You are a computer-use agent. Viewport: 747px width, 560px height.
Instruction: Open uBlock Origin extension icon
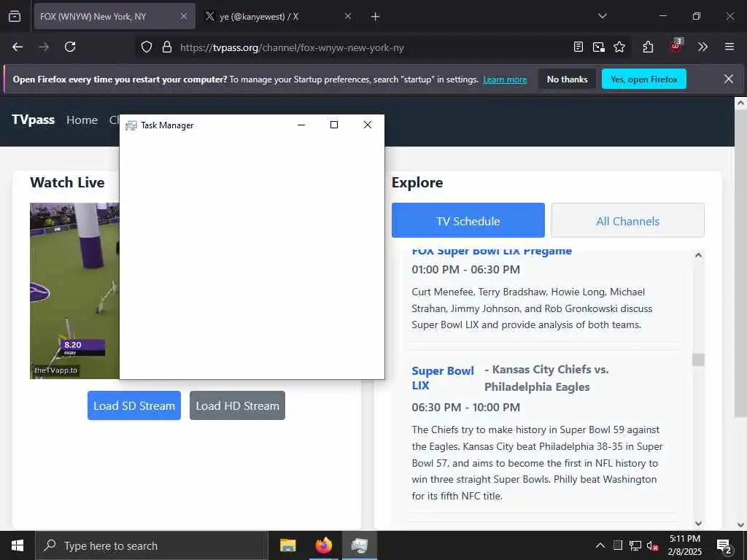[x=676, y=46]
